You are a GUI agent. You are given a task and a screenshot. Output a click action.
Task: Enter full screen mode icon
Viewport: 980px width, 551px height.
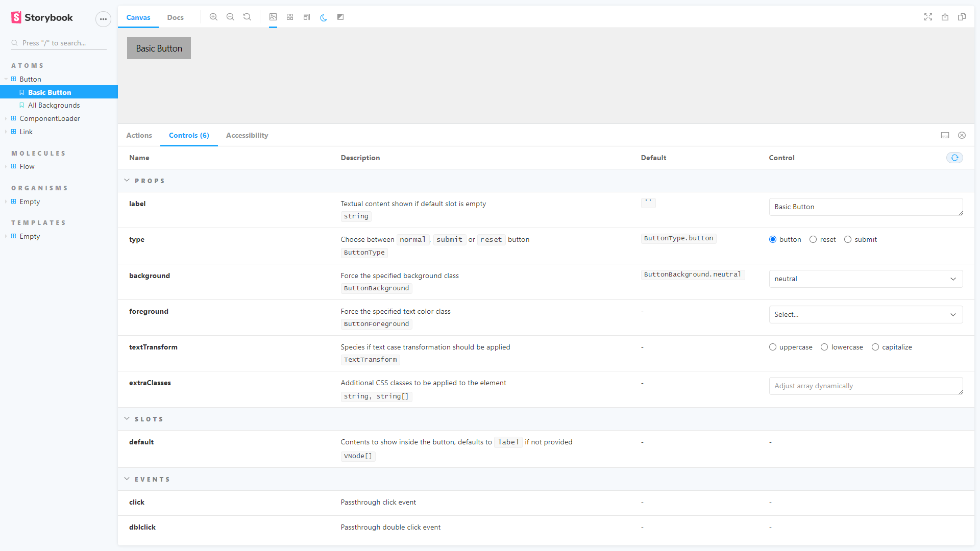click(x=928, y=17)
